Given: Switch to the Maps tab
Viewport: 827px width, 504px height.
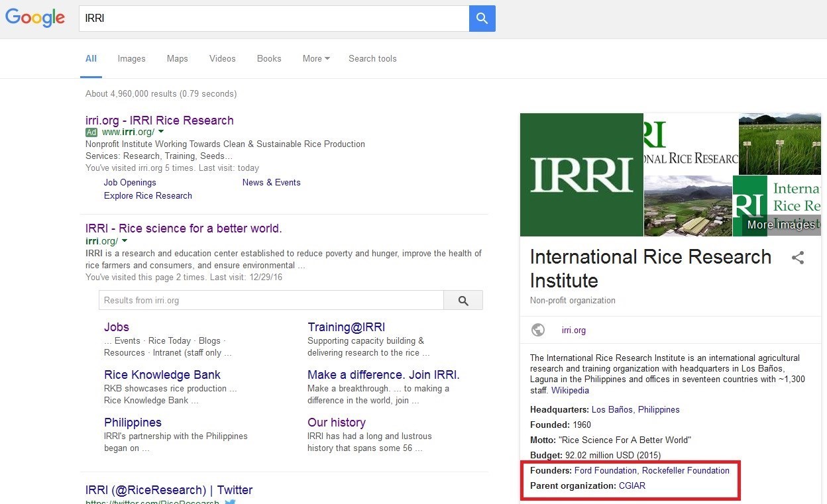Looking at the screenshot, I should click(x=177, y=58).
